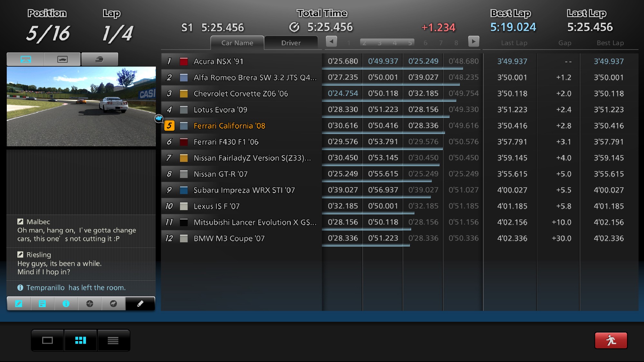Switch to the Car Name tab
This screenshot has height=362, width=644.
click(x=237, y=43)
